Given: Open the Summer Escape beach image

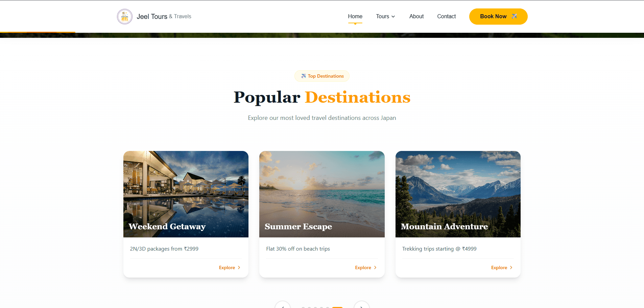Looking at the screenshot, I should [322, 194].
